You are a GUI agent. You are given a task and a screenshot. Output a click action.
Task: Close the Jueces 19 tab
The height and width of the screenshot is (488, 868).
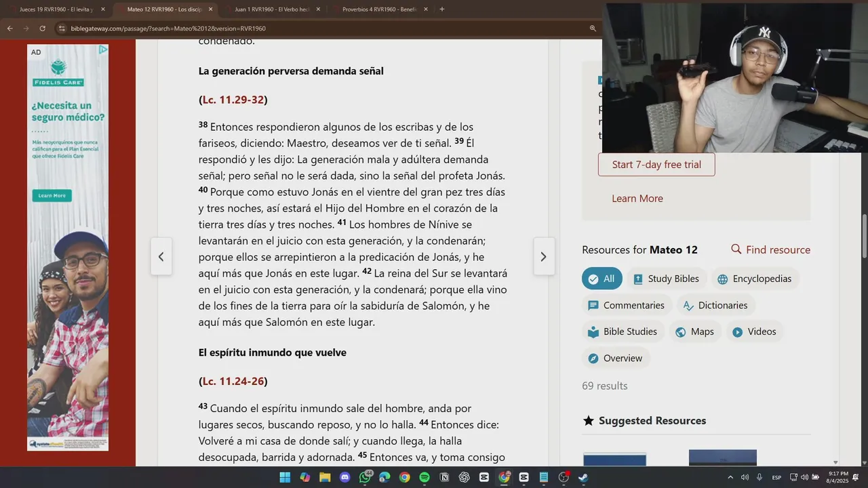(103, 9)
